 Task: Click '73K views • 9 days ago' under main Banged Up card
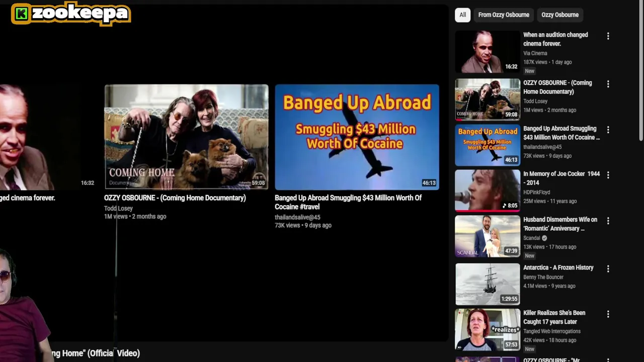click(303, 225)
